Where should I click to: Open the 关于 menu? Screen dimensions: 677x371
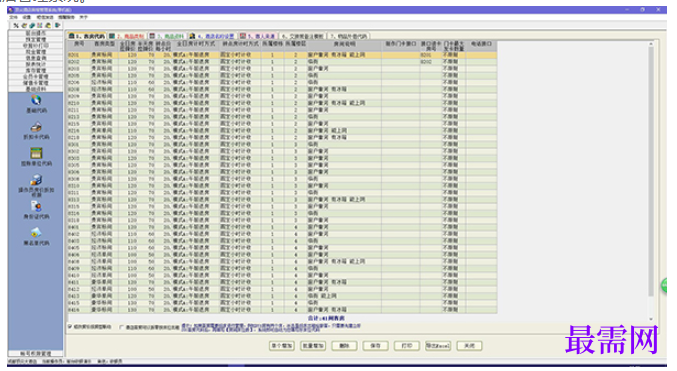click(x=83, y=17)
